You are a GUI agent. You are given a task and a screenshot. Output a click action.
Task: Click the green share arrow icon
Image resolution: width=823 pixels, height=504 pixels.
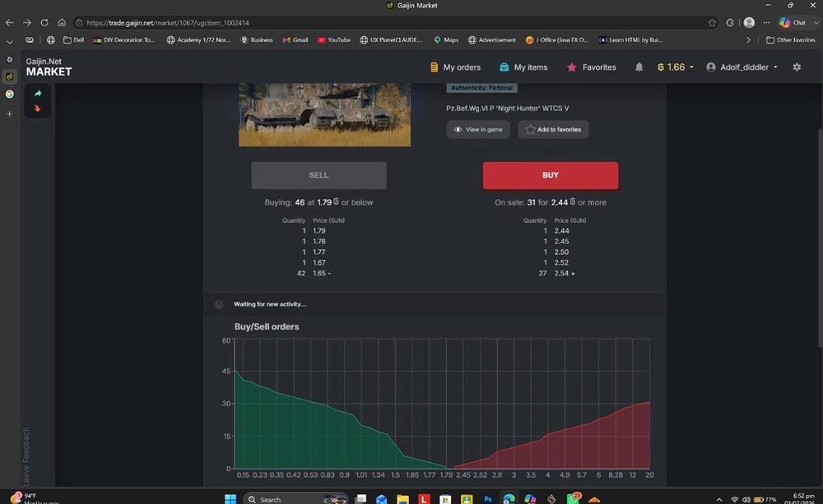tap(38, 94)
